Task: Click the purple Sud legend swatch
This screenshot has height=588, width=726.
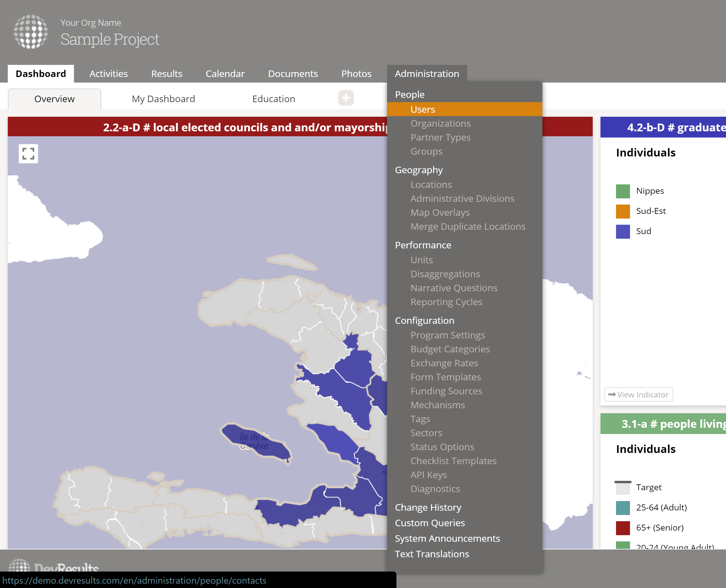Action: pos(623,231)
